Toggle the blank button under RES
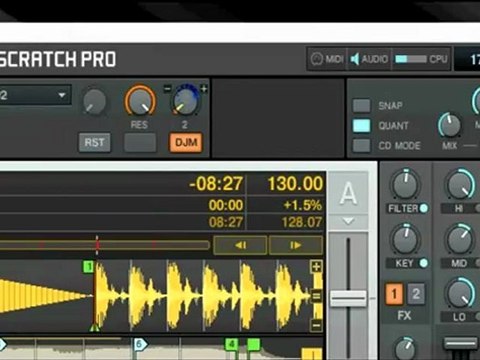The height and width of the screenshot is (360, 480). (x=140, y=142)
